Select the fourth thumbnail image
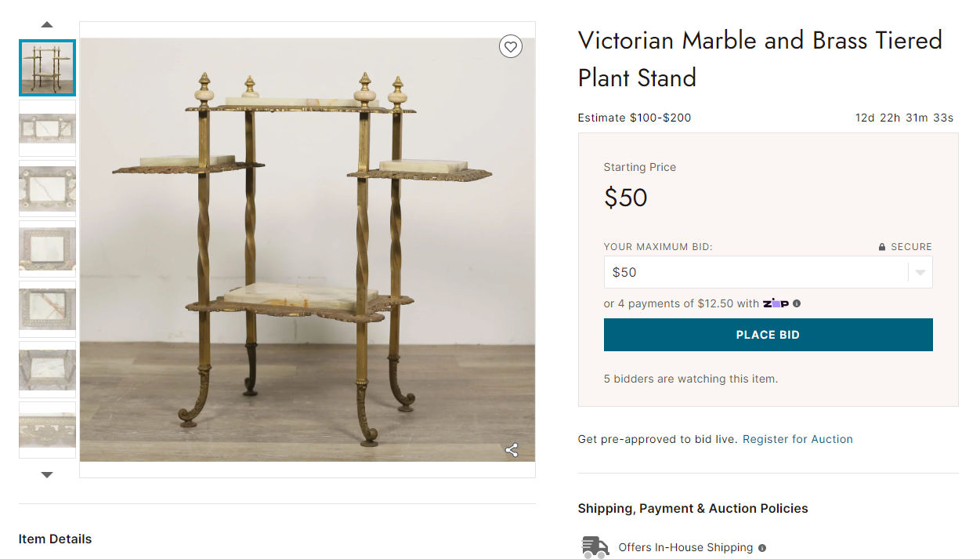The width and height of the screenshot is (980, 559). (47, 249)
